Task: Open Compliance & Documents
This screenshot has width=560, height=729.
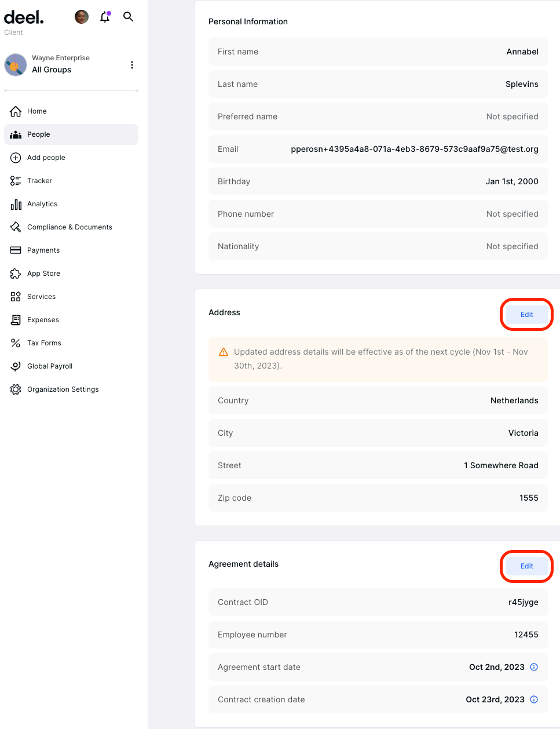Action: 69,227
